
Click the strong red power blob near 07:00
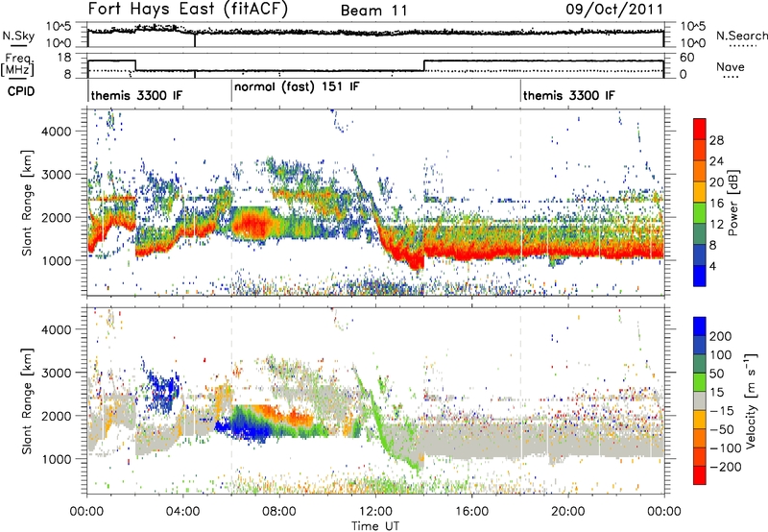(x=252, y=225)
